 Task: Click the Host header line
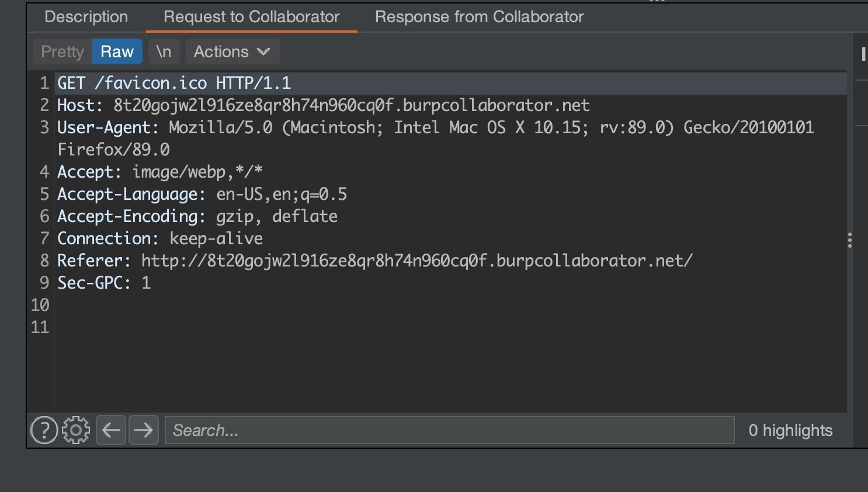323,105
